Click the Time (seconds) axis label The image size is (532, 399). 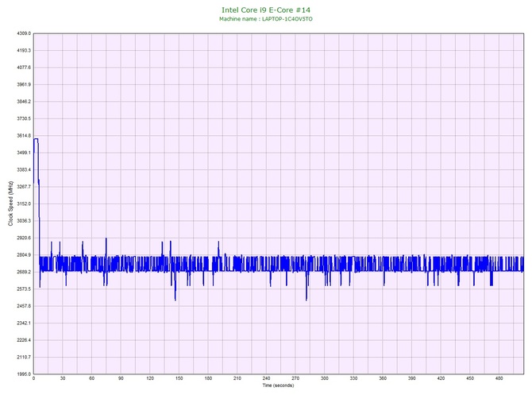tap(278, 386)
